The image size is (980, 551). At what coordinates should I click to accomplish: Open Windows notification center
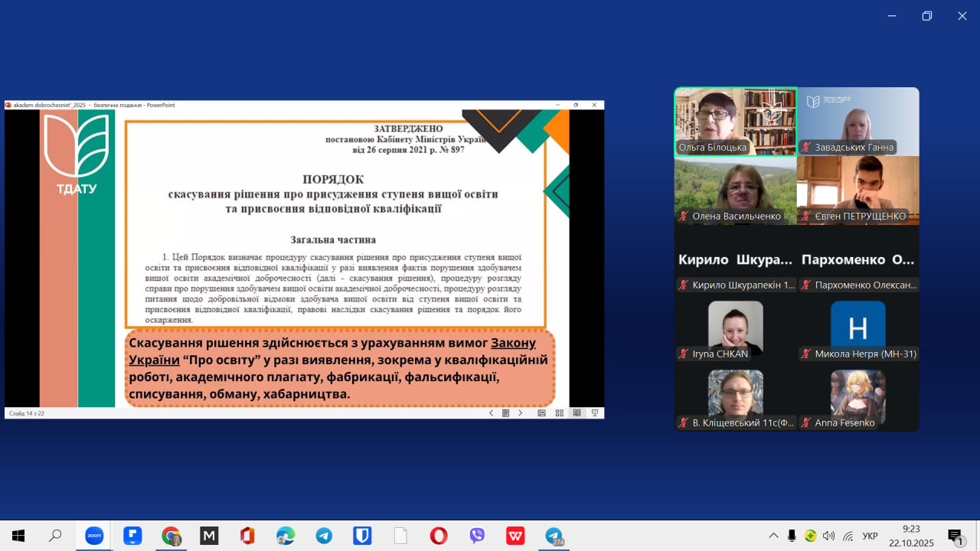click(x=955, y=536)
